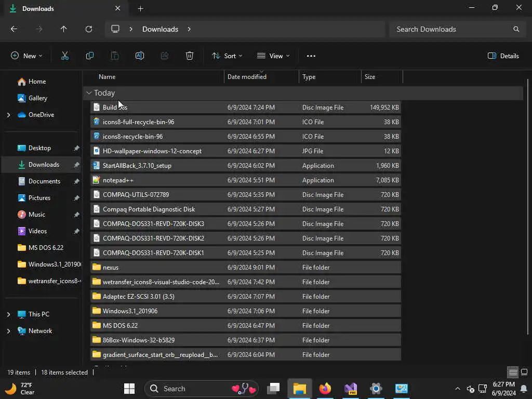Image resolution: width=532 pixels, height=399 pixels.
Task: Open Settings gear on taskbar
Action: (376, 389)
